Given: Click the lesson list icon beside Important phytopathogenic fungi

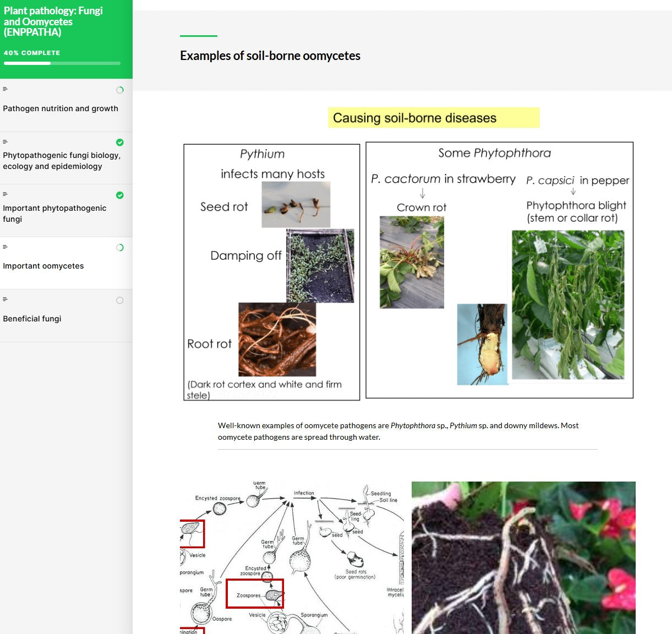Looking at the screenshot, I should pyautogui.click(x=6, y=194).
